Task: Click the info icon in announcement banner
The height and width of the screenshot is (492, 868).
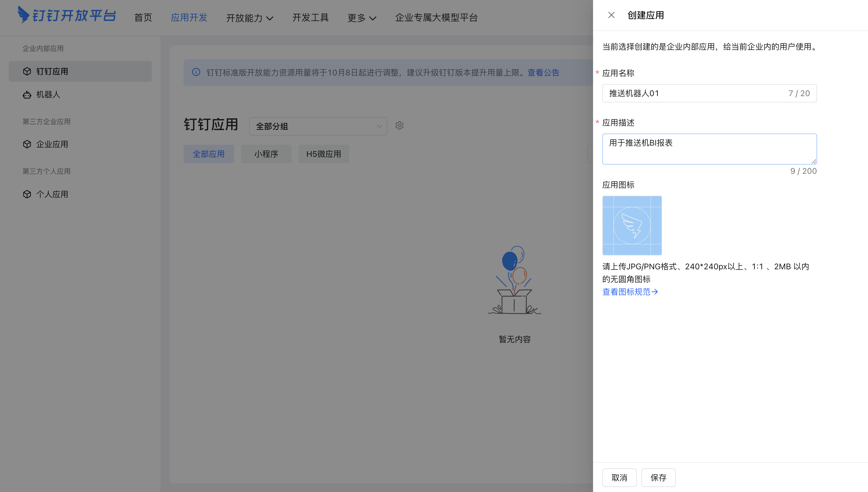Action: pos(196,72)
